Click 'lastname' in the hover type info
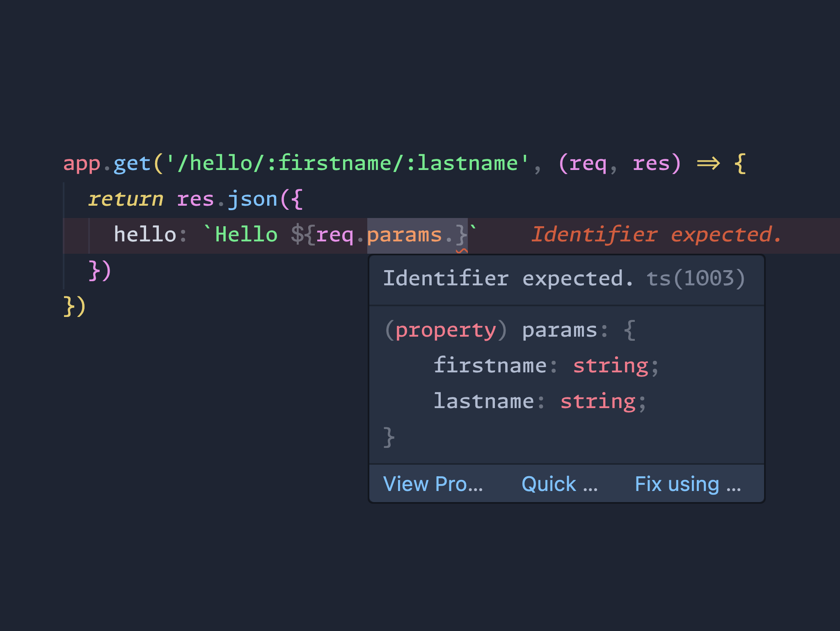 pyautogui.click(x=483, y=401)
